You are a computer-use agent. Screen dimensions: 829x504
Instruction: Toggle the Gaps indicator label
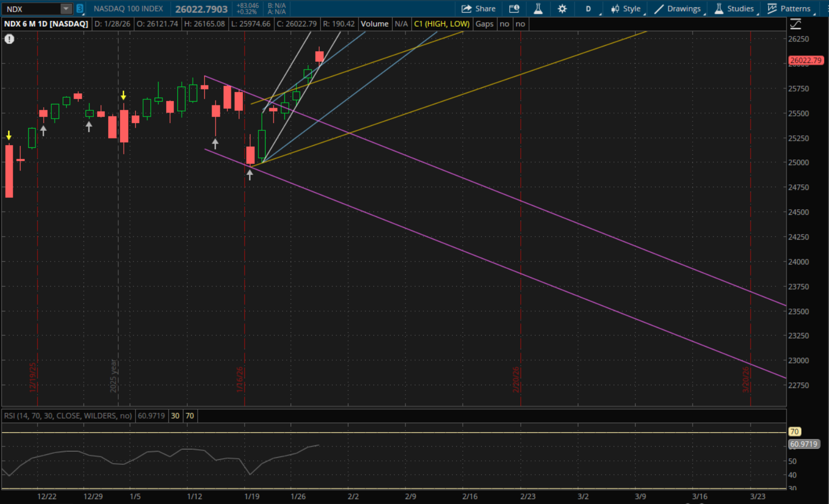point(484,24)
